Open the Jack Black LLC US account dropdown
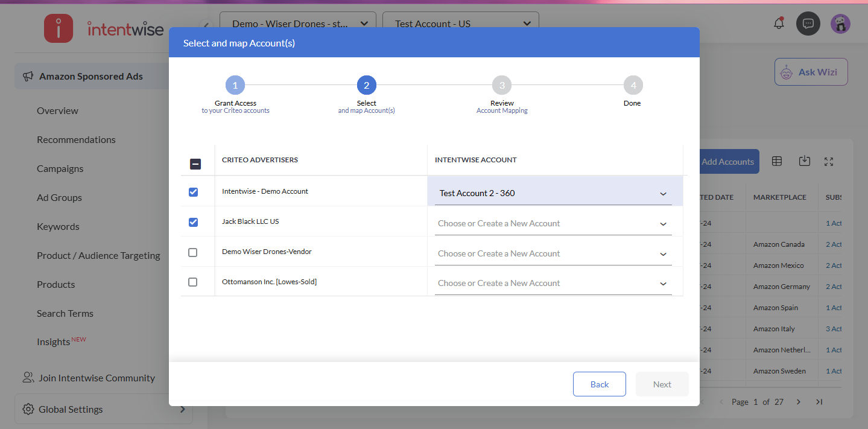 (x=553, y=223)
